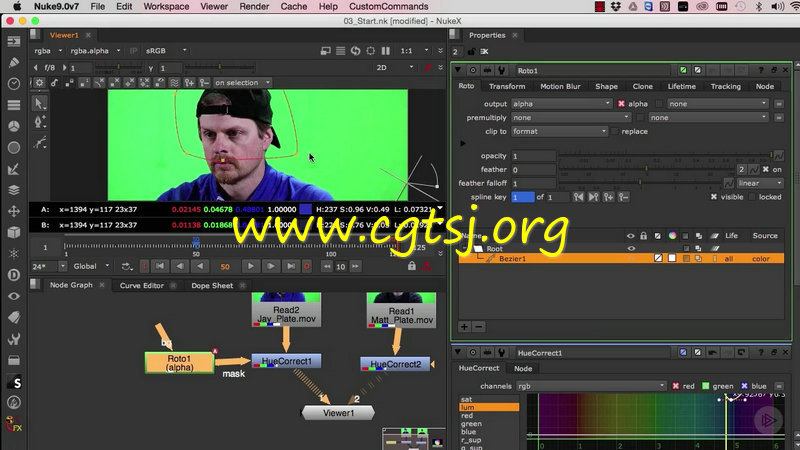Select the HueCorrect2 node
The width and height of the screenshot is (800, 450).
coord(395,364)
